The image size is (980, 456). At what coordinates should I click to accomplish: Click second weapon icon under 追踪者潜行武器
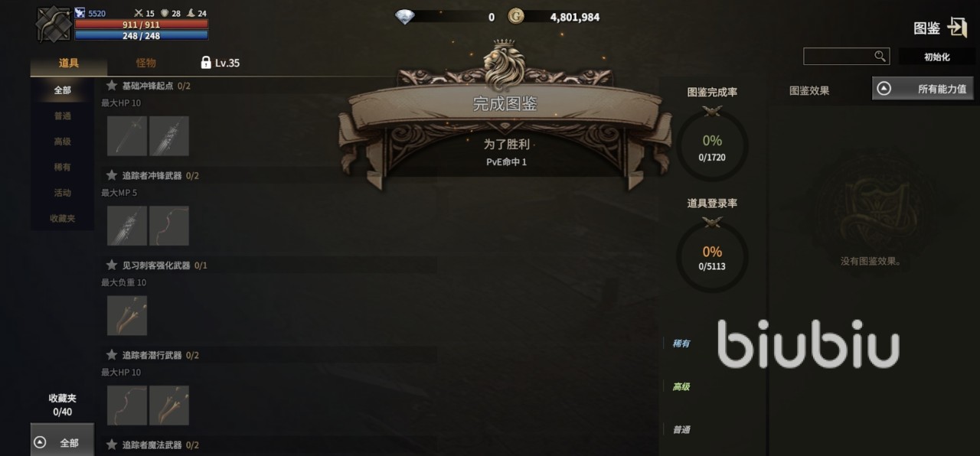[x=169, y=406]
